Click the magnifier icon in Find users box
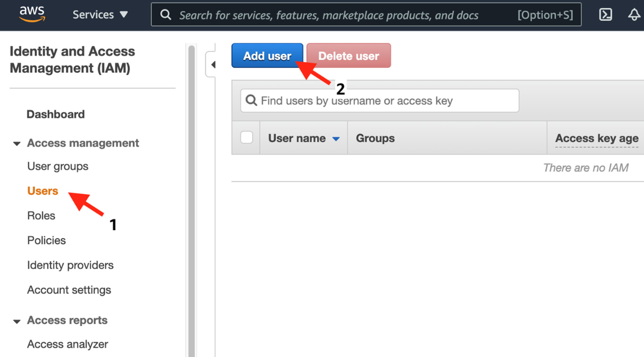The width and height of the screenshot is (644, 357). click(x=251, y=100)
